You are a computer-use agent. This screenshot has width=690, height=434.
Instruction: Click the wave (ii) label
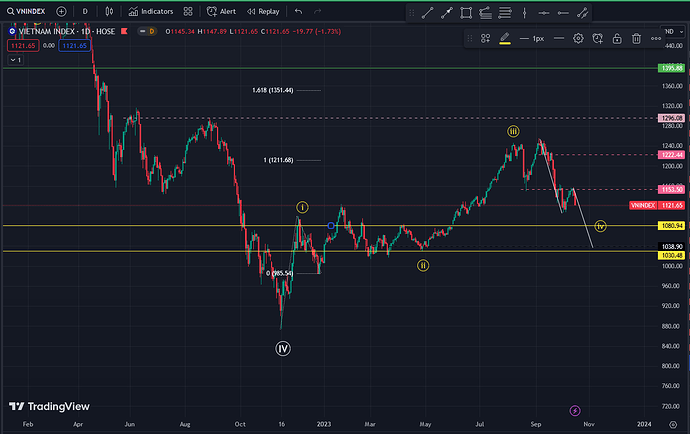point(423,265)
